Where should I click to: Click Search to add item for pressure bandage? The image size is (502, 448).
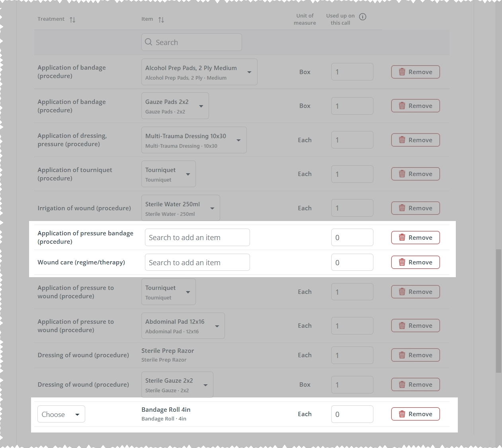point(197,238)
